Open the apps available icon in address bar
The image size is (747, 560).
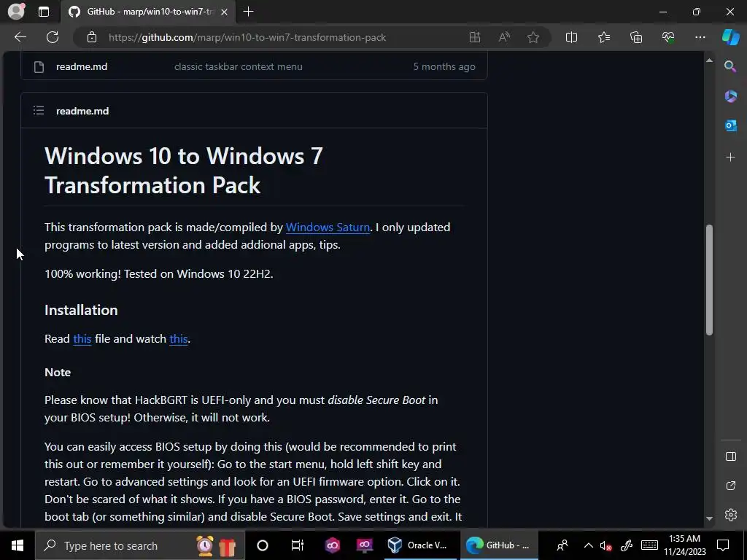[474, 37]
